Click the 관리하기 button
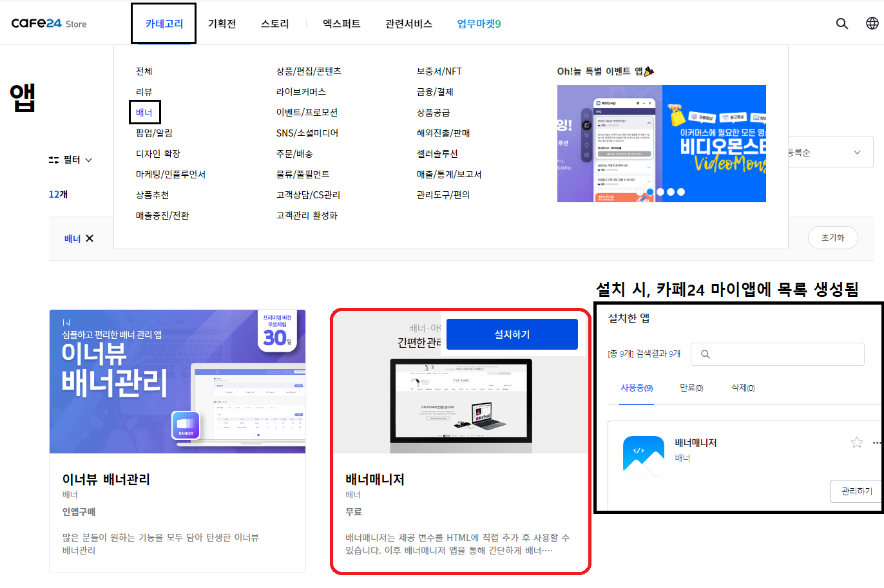 pyautogui.click(x=856, y=491)
